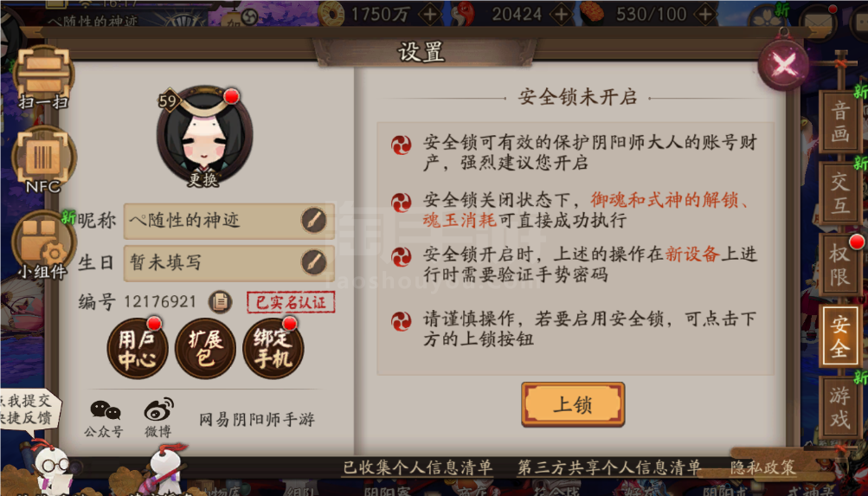Open 隐私政策 link

(762, 467)
